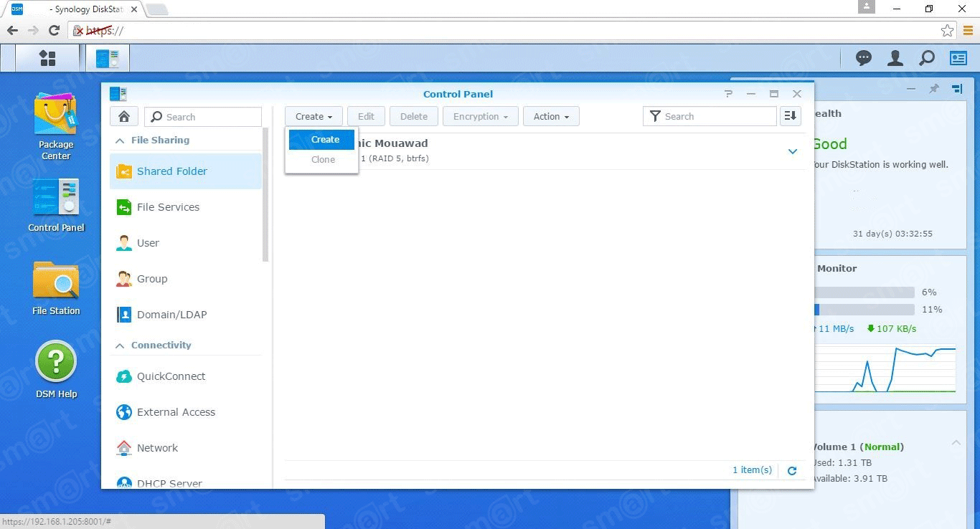This screenshot has height=529, width=980.
Task: Open Domain/LDAP settings
Action: tap(186, 315)
